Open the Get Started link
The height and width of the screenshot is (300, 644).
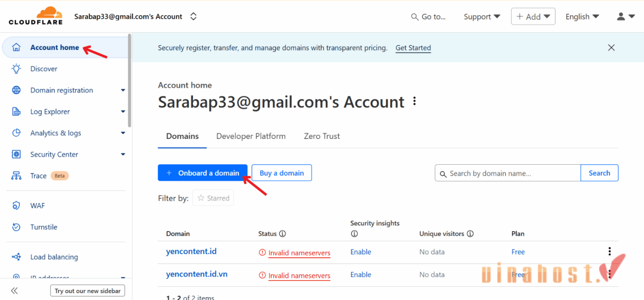(x=413, y=47)
